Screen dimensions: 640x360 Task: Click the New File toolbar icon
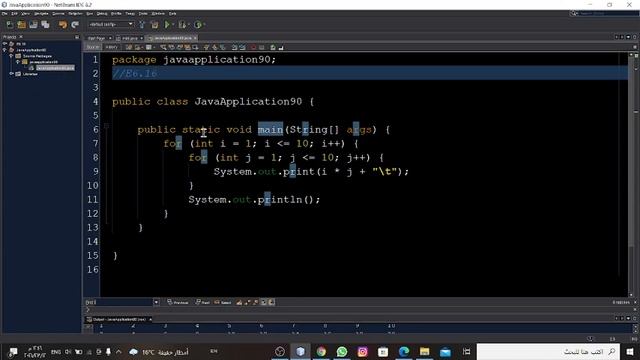tap(9, 25)
